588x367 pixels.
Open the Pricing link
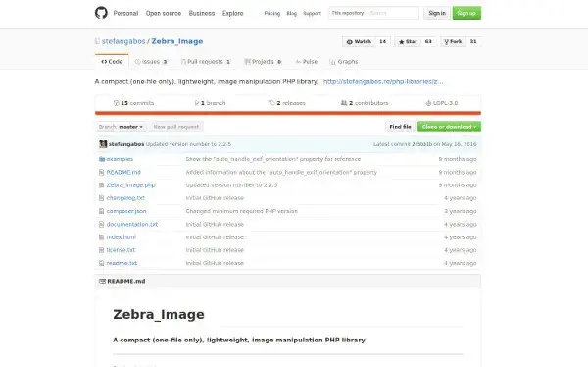272,13
